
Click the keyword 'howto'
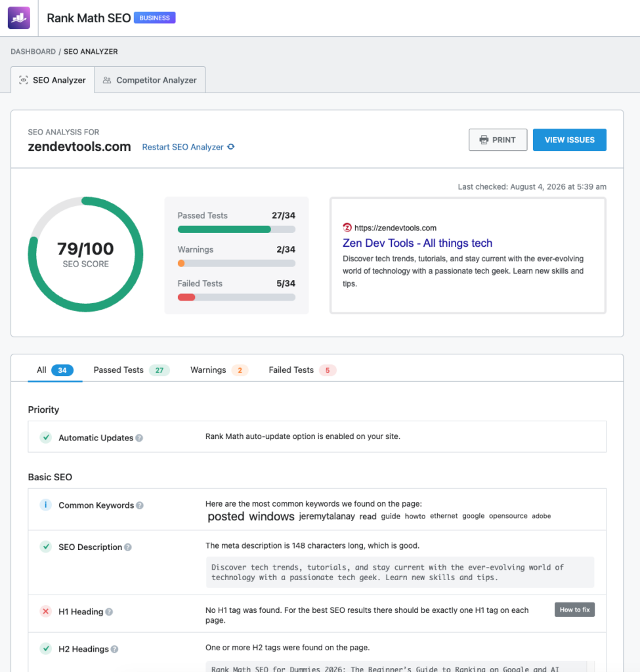tap(415, 516)
